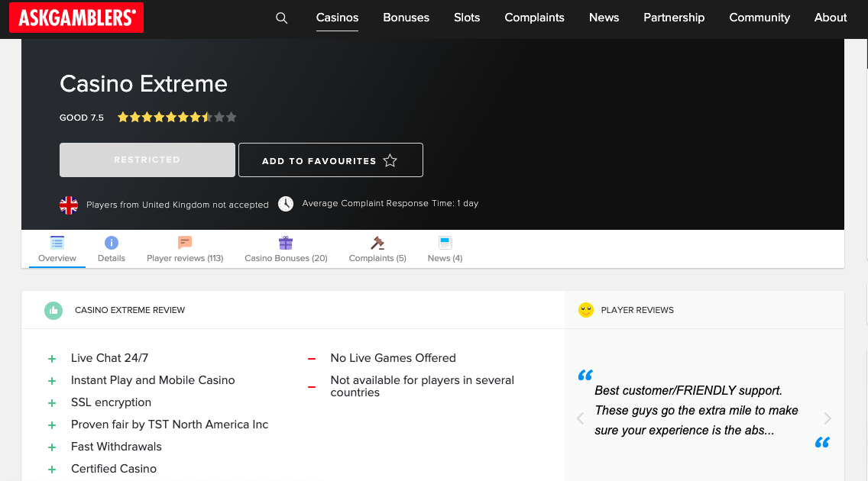Open the Complaints (5) tab
Image resolution: width=868 pixels, height=481 pixels.
click(x=377, y=250)
